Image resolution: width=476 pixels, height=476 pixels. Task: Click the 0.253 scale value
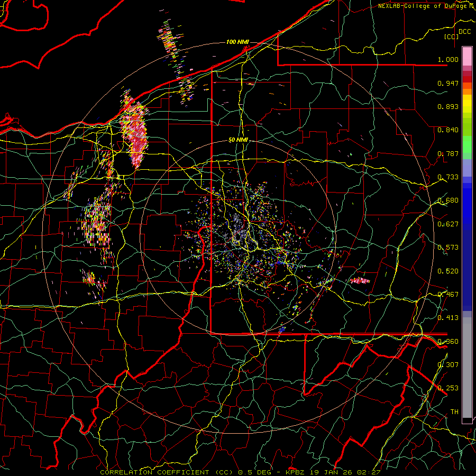(x=448, y=388)
